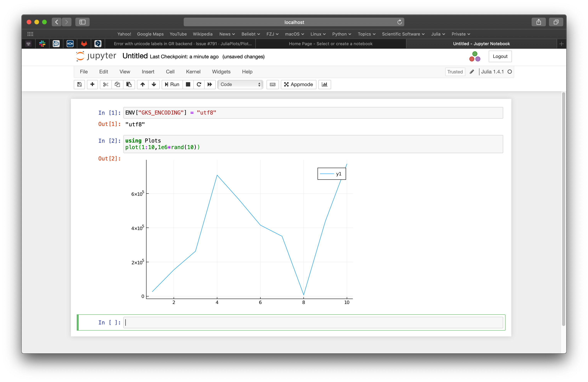Open the Edit menu
588x382 pixels.
point(104,72)
